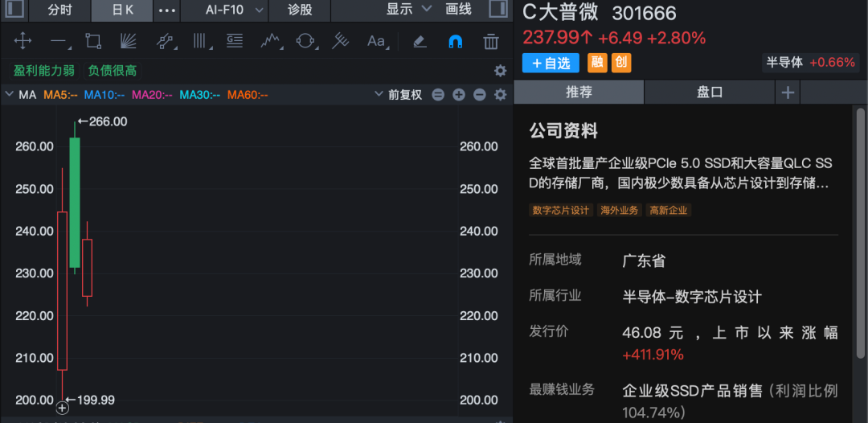Select the rectangle shape drawing tool
The image size is (868, 423).
[x=93, y=41]
